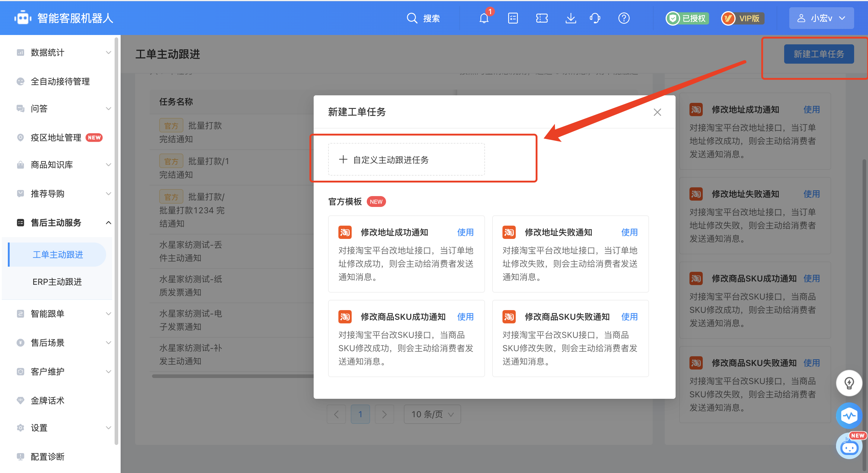
Task: Select 工单主动跟进 in sidebar
Action: tap(58, 255)
